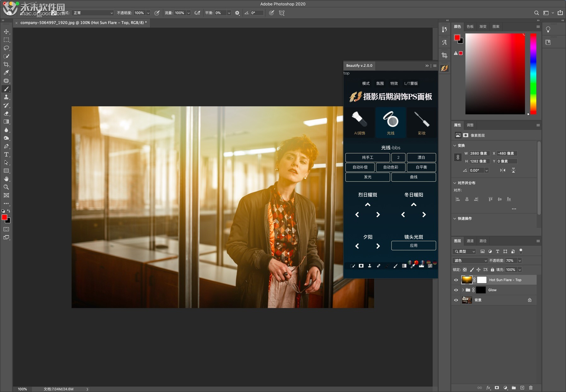Click the Create new layer icon
566x392 pixels.
pyautogui.click(x=522, y=388)
